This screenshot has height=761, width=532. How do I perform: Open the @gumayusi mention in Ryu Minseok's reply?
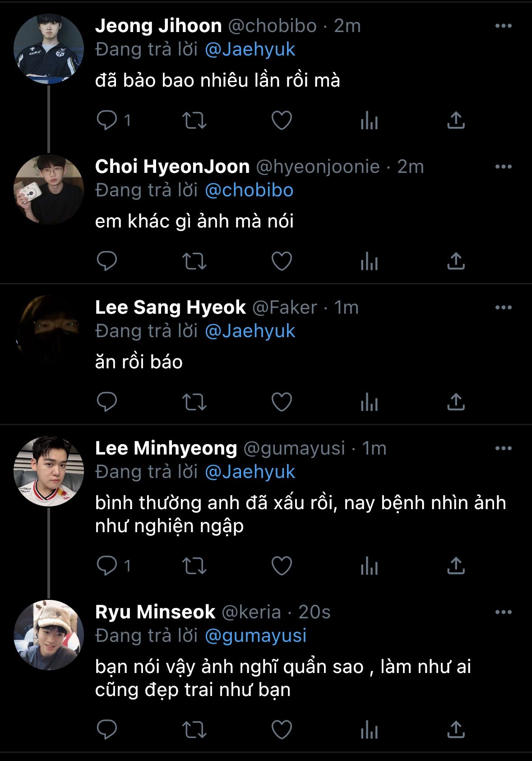pyautogui.click(x=255, y=636)
